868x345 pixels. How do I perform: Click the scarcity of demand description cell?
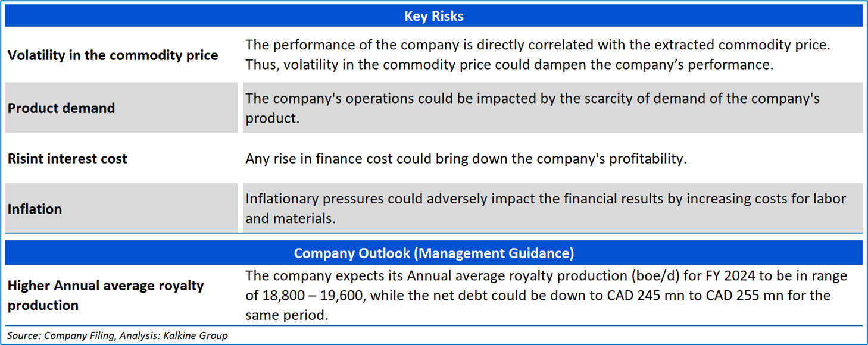coord(552,108)
